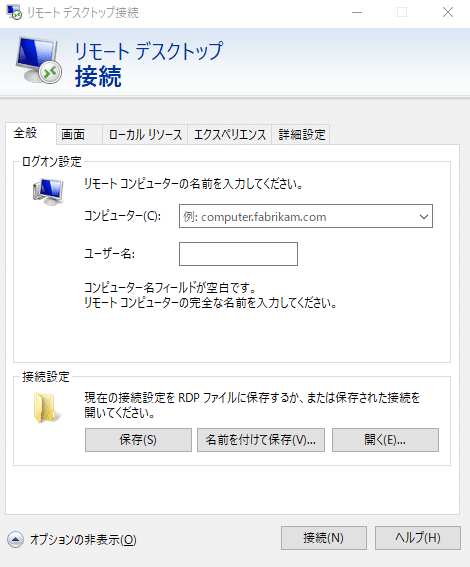Click the Remote Desktop title bar app icon

(x=14, y=12)
